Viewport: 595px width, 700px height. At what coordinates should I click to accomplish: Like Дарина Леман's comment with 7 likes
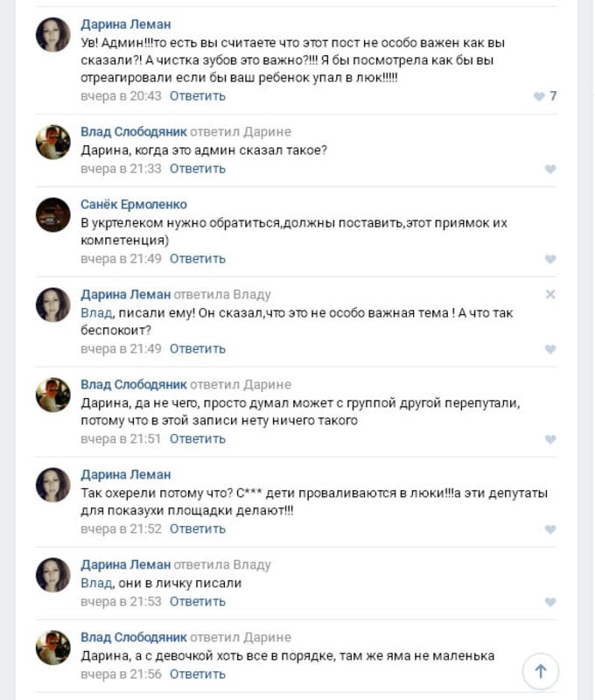539,96
